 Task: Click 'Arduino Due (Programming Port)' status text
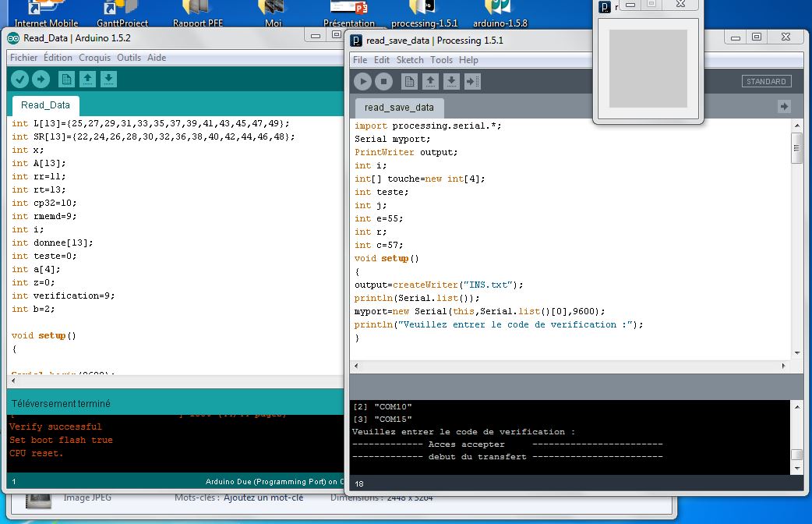click(x=266, y=481)
